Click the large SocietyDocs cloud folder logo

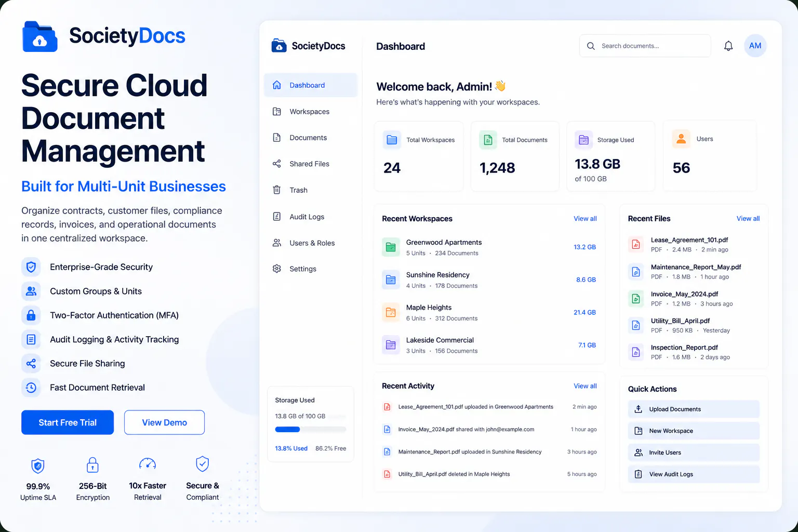point(40,36)
